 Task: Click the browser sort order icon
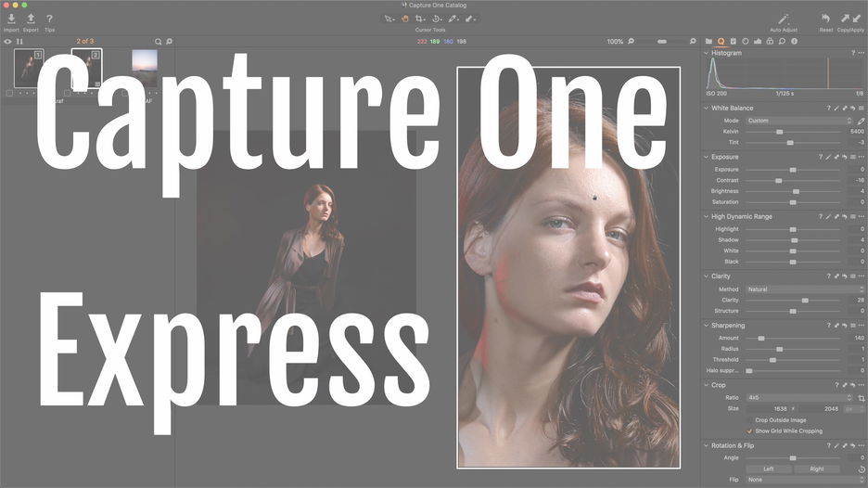pyautogui.click(x=19, y=42)
